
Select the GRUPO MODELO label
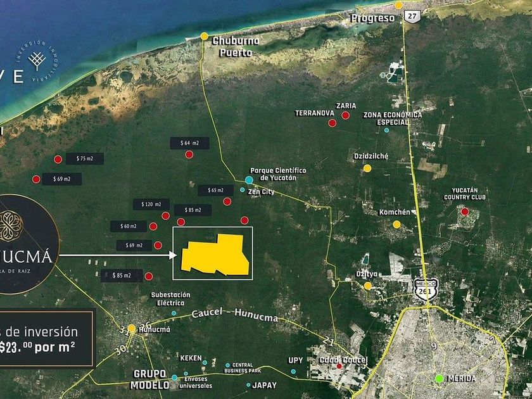[x=149, y=379]
